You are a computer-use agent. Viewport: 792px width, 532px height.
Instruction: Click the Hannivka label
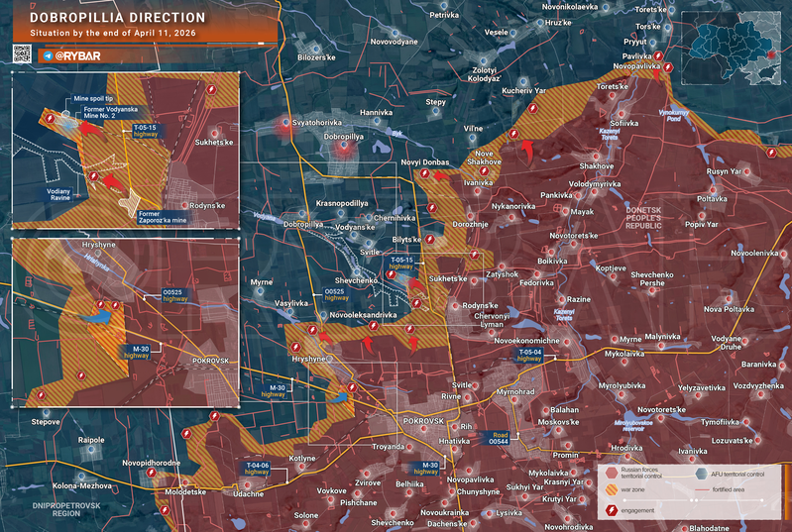coord(376,112)
